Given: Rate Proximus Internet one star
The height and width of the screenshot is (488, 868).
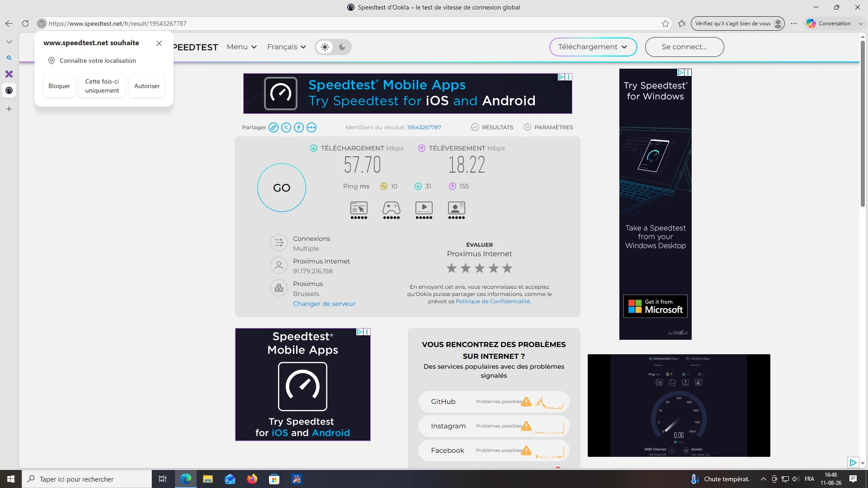Looking at the screenshot, I should (452, 268).
